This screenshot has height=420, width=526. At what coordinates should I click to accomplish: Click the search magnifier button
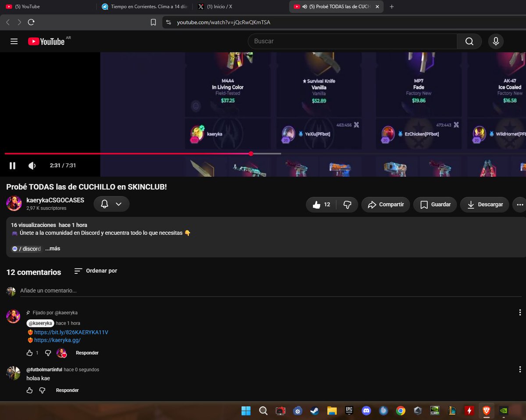tap(469, 41)
